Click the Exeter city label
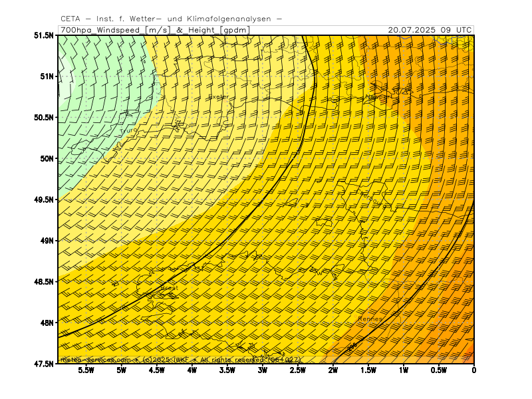Screen dimensions: 532x399 coord(219,97)
